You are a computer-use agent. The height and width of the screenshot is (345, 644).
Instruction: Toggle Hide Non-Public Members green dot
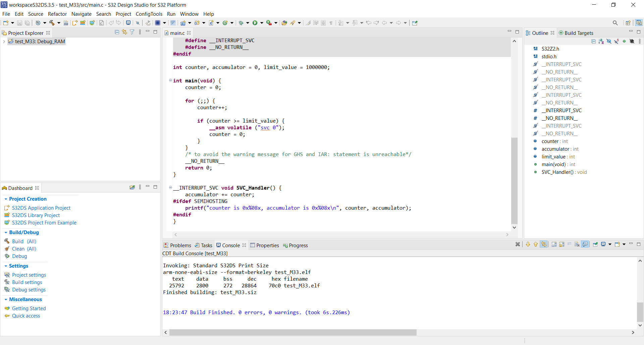pyautogui.click(x=624, y=41)
